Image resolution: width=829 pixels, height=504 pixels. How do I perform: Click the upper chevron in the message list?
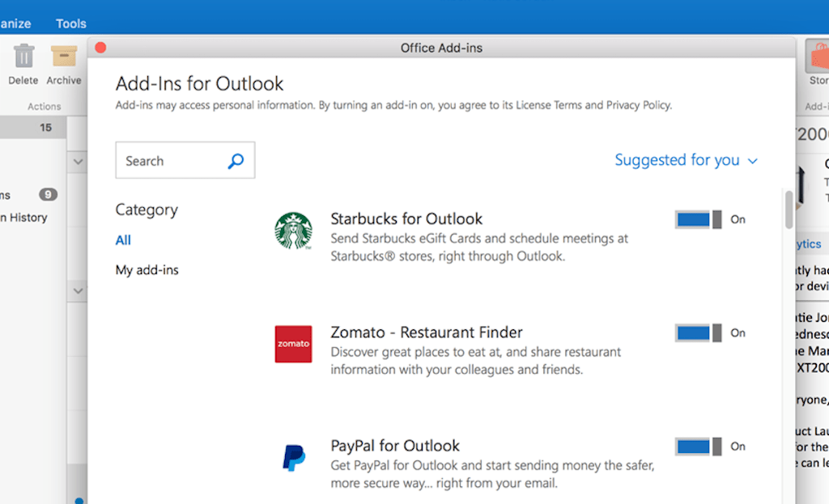tap(77, 161)
